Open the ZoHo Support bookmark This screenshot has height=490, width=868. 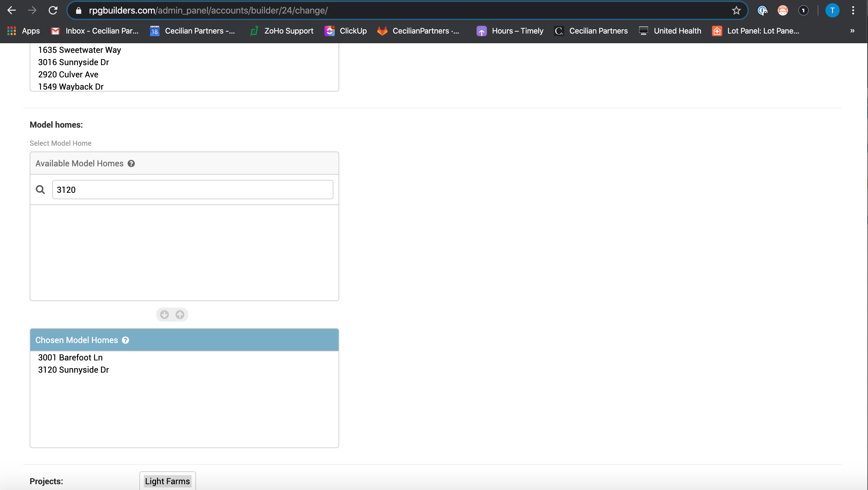282,31
